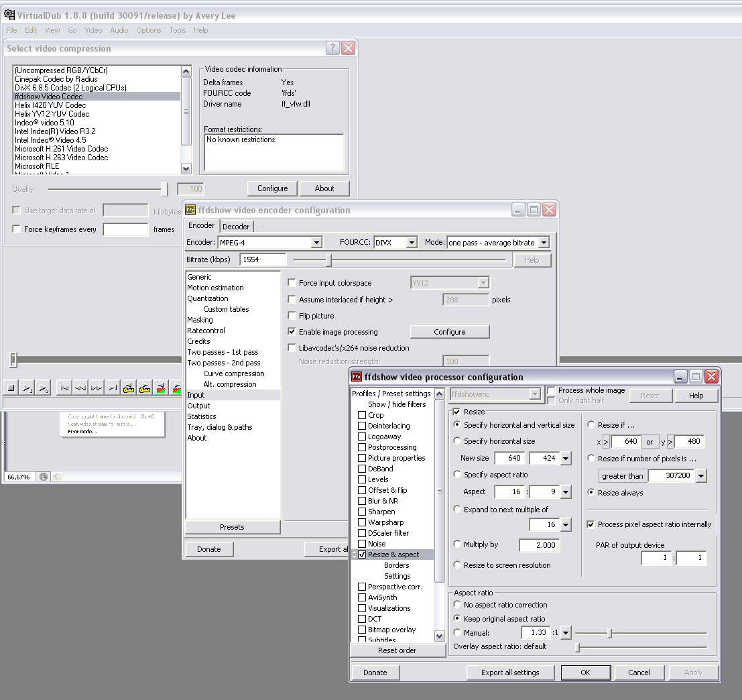Uncheck Enable image processing
The height and width of the screenshot is (700, 742).
point(292,332)
